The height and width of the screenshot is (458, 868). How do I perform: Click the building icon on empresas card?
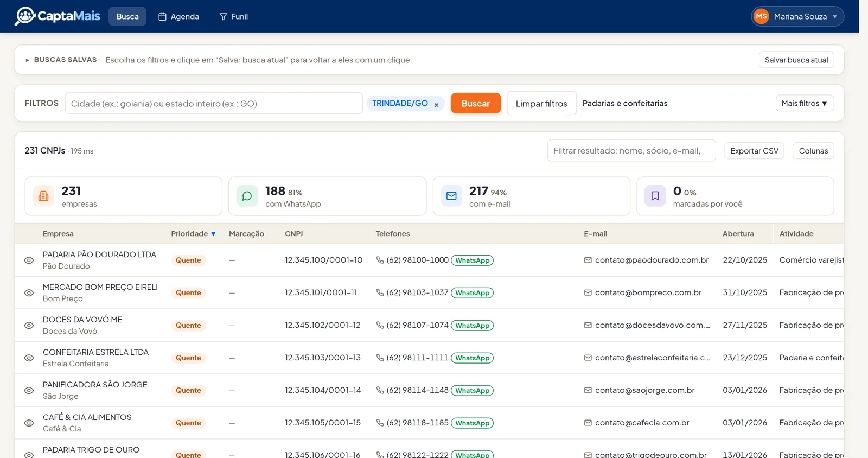[x=43, y=196]
